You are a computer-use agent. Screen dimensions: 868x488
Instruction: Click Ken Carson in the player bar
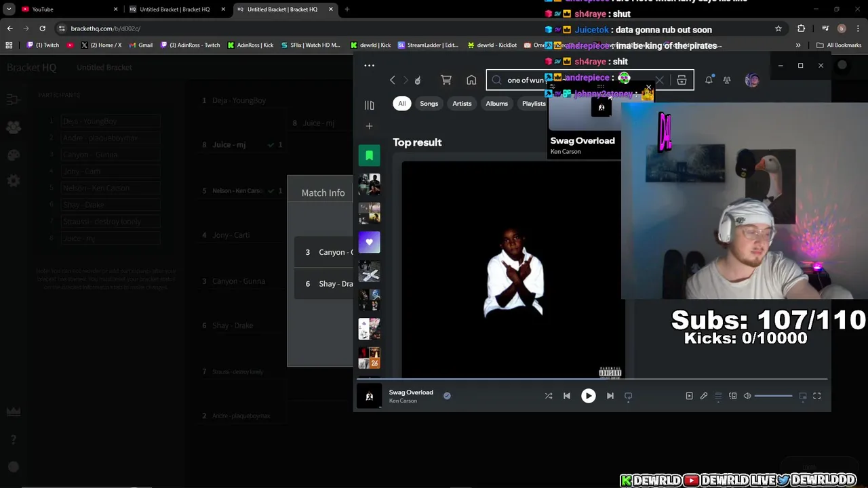(x=403, y=401)
